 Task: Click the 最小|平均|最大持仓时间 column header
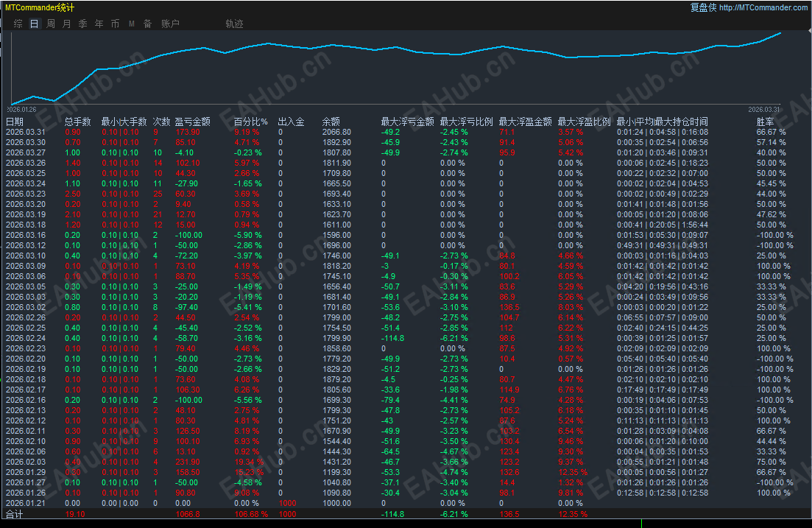tap(663, 122)
